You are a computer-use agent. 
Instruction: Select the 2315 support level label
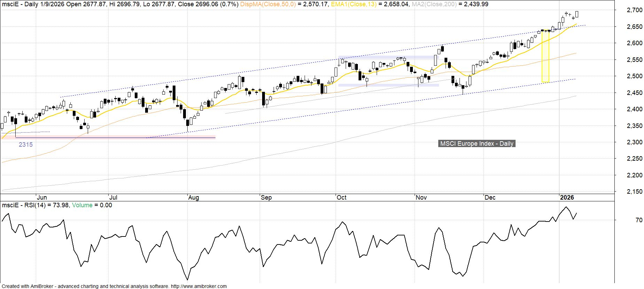tap(26, 145)
